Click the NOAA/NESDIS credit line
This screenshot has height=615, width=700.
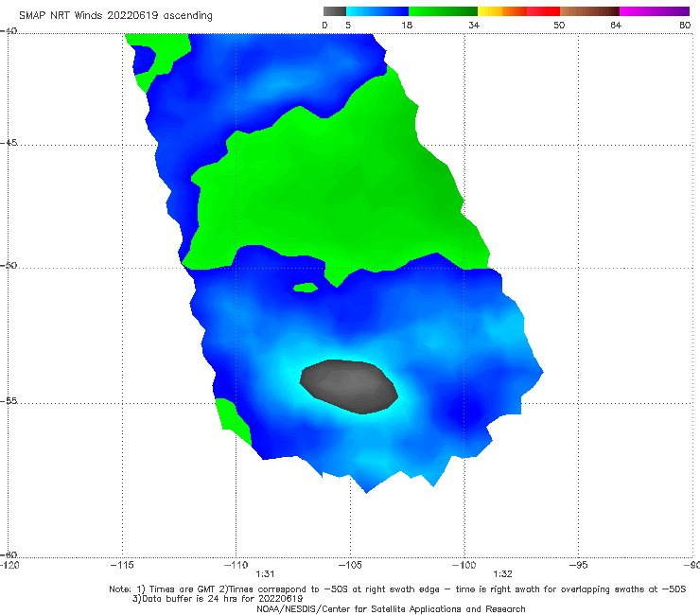click(391, 609)
